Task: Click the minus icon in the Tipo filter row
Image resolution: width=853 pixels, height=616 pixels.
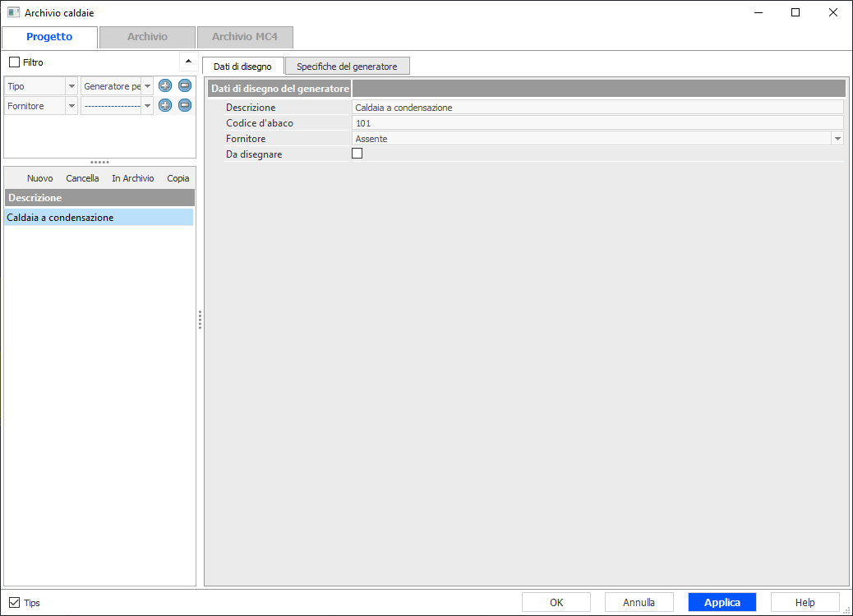Action: [x=185, y=85]
